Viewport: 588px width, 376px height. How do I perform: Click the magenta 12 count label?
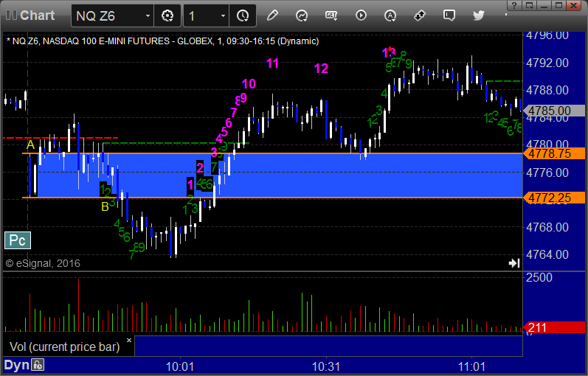pos(322,69)
